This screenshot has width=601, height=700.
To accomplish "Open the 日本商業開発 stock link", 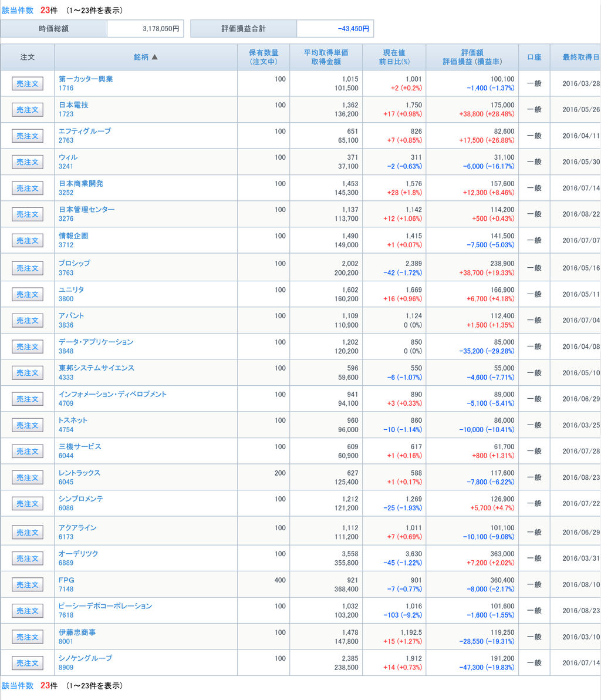I will 81,183.
